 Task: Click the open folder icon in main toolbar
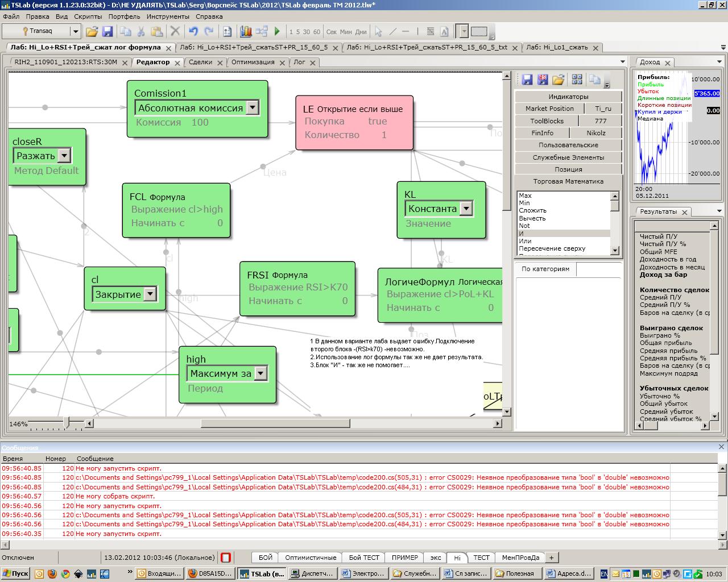(x=92, y=32)
